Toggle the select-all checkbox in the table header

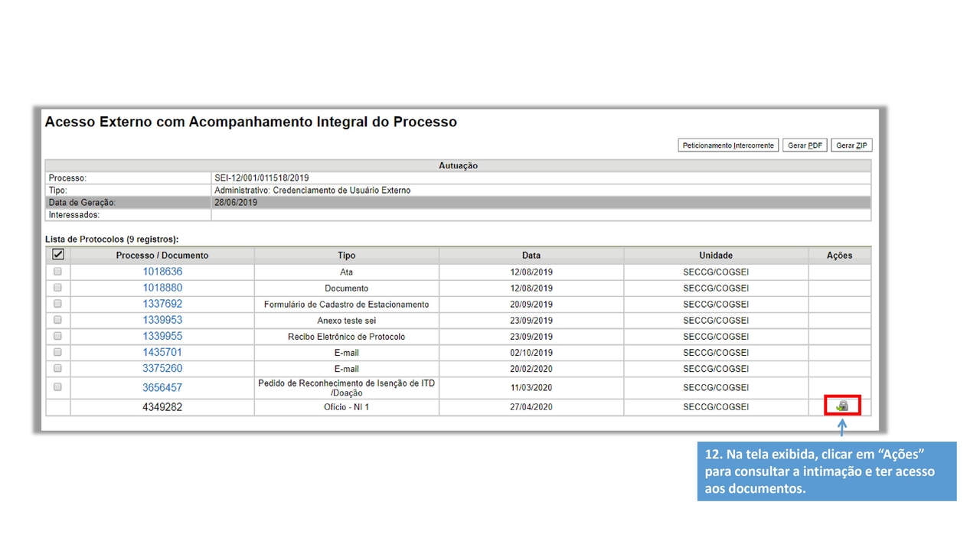pos(57,255)
